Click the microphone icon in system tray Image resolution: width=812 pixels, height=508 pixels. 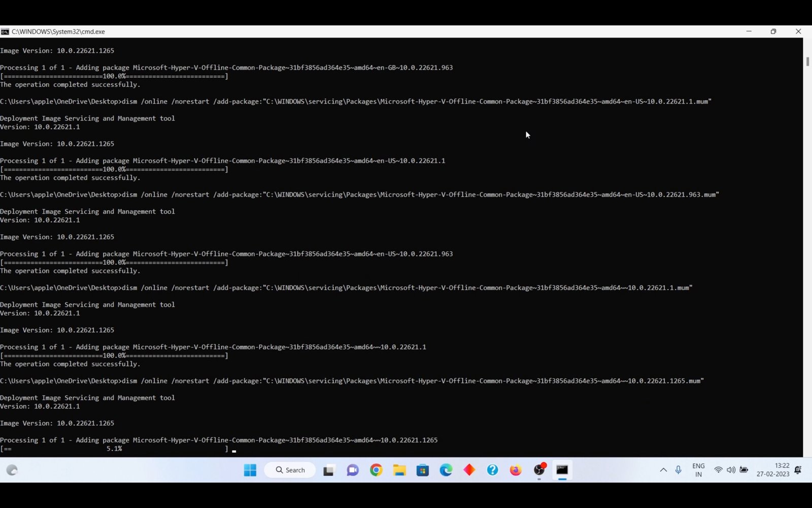click(678, 470)
